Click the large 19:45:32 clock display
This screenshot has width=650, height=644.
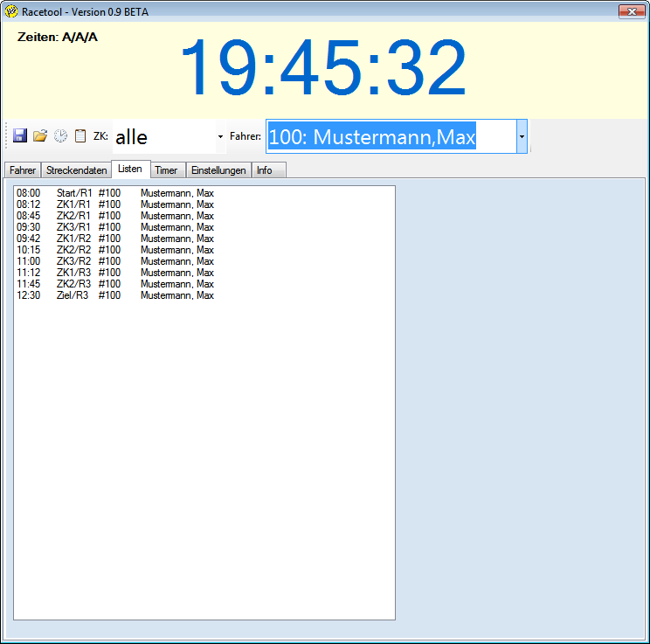pos(323,67)
